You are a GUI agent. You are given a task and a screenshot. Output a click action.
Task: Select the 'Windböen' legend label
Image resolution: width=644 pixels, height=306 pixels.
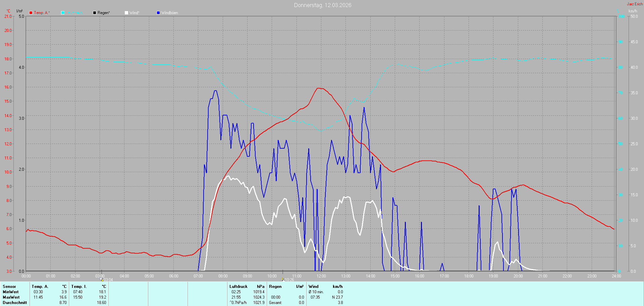pyautogui.click(x=170, y=13)
